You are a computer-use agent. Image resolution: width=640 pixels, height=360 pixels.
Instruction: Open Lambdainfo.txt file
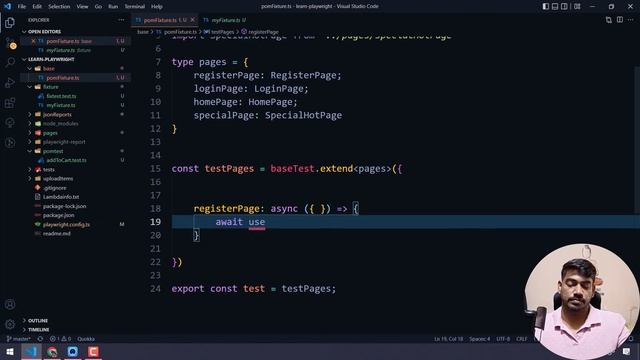(61, 197)
